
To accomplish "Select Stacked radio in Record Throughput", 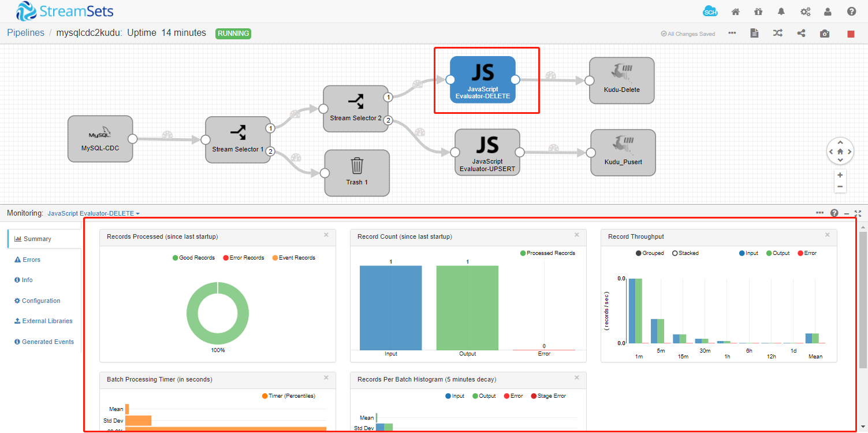I will click(x=686, y=253).
